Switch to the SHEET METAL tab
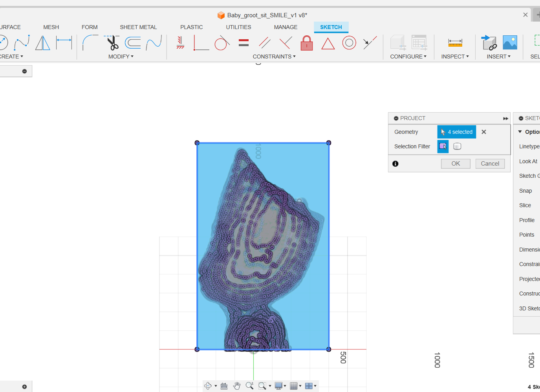 click(x=138, y=27)
